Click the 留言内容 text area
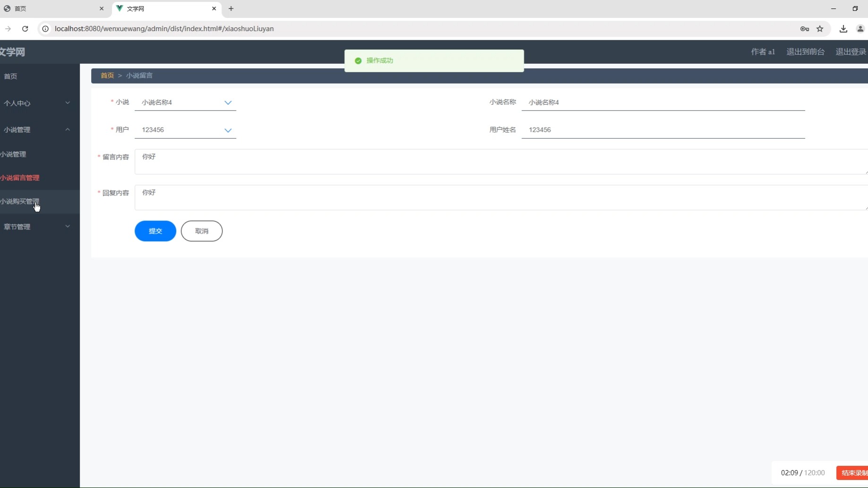868x488 pixels. [x=501, y=162]
